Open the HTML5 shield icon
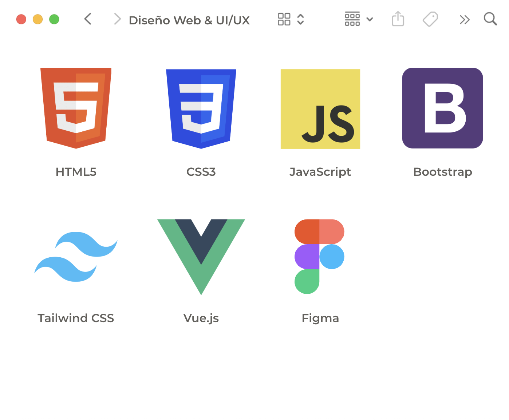 click(76, 108)
